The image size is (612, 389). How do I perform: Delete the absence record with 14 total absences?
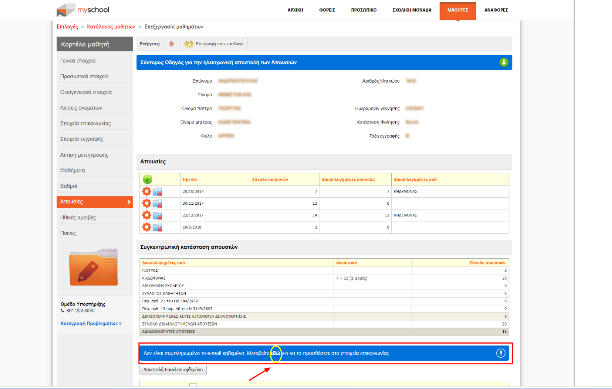pos(157,215)
